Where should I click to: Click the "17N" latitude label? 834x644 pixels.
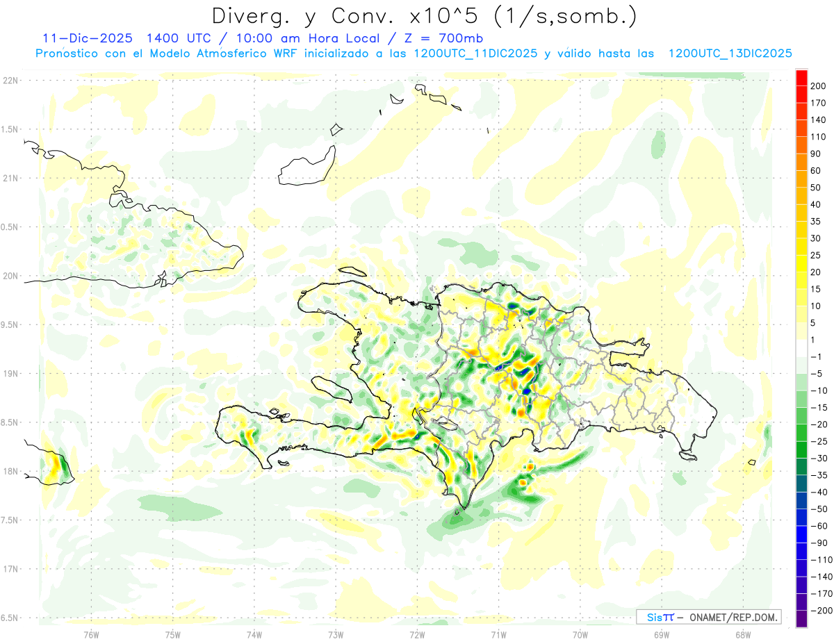[x=10, y=569]
